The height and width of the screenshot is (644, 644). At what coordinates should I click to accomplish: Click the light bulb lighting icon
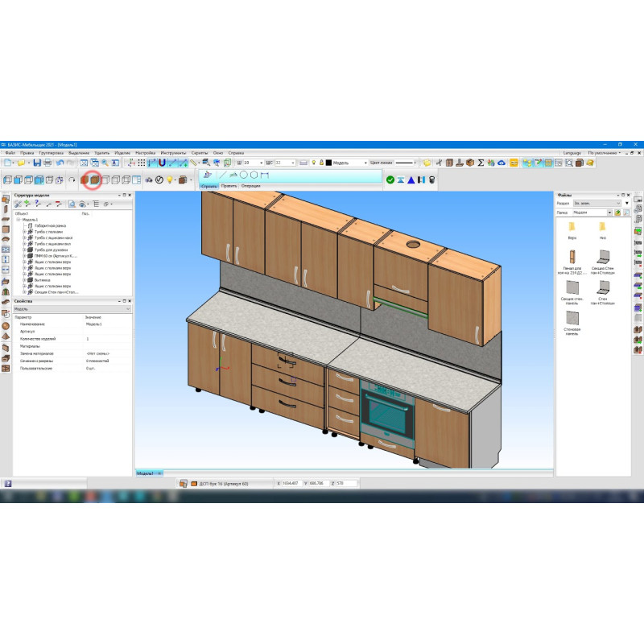171,180
